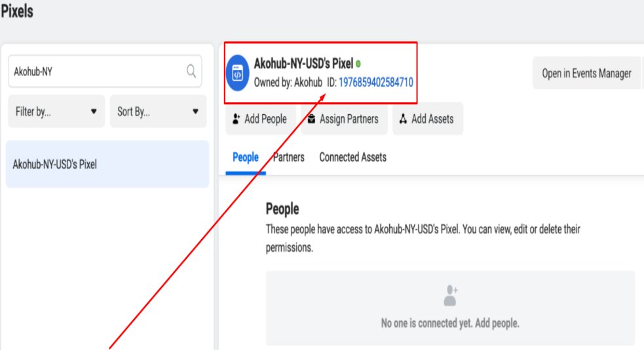Screen dimensions: 644x350
Task: Click the Assign Partners briefcase icon
Action: tap(311, 119)
